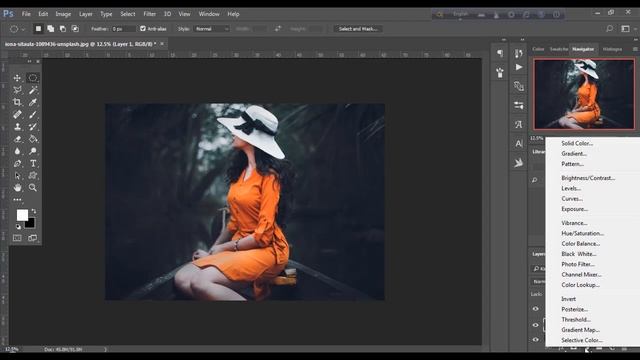This screenshot has width=640, height=360.
Task: Open the Layer menu
Action: (86, 14)
